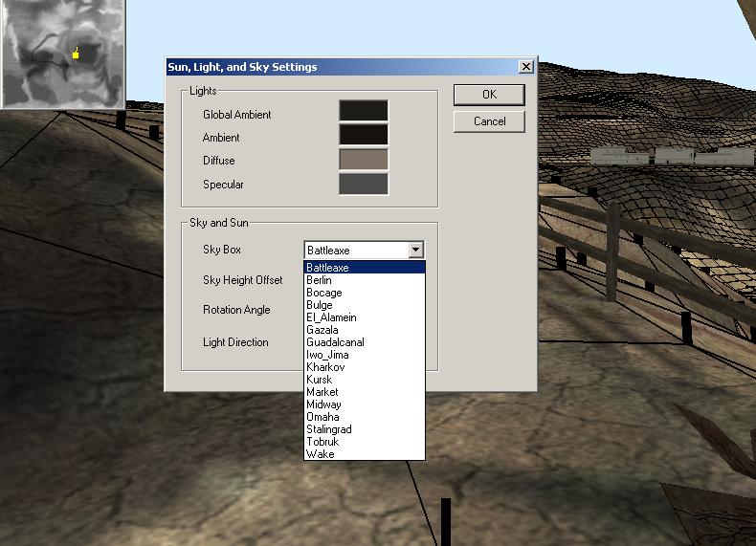Click the yellow marker on the minimap
This screenshot has width=756, height=546.
76,54
